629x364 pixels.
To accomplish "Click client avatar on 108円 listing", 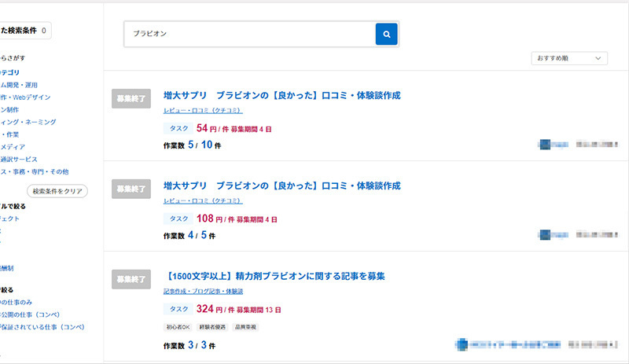I will [x=545, y=235].
